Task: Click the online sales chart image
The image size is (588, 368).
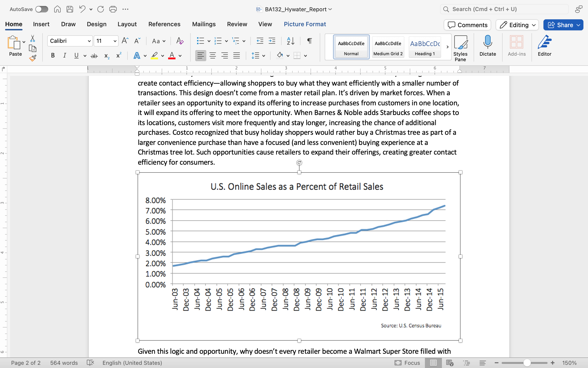Action: point(299,256)
